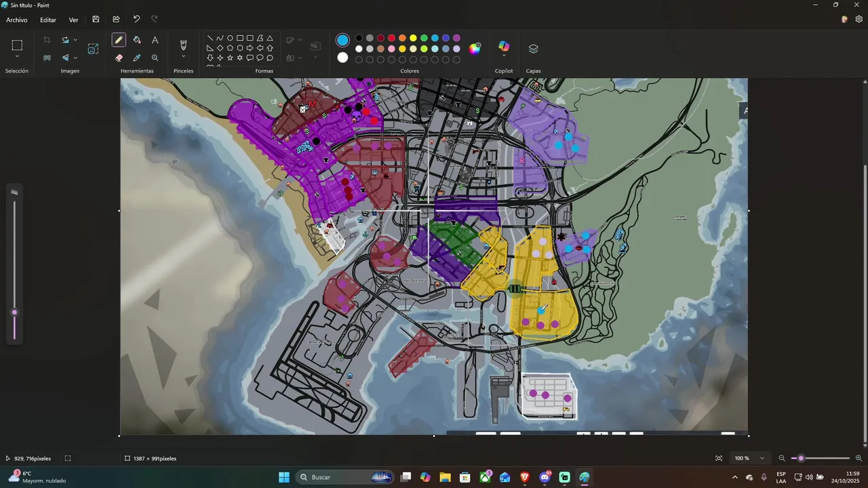Pick the purple color swatch
Viewport: 868px width, 488px height.
pyautogui.click(x=457, y=38)
